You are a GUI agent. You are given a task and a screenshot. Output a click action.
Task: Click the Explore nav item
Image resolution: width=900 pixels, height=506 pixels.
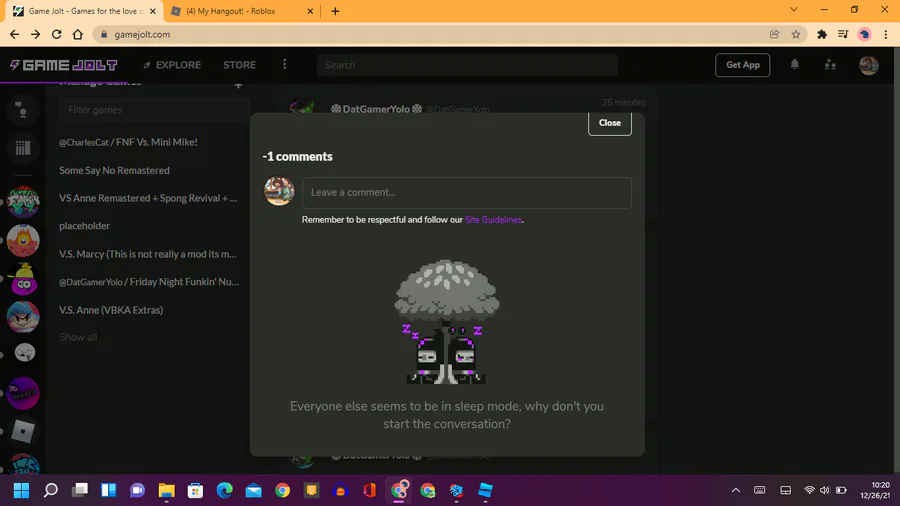coord(172,65)
